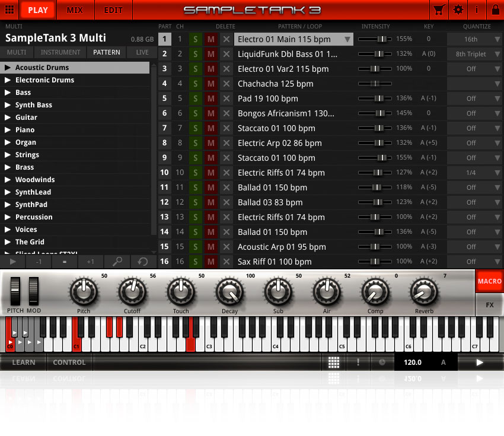This screenshot has height=436, width=504.
Task: Switch from MACRO to FX view
Action: tap(490, 304)
